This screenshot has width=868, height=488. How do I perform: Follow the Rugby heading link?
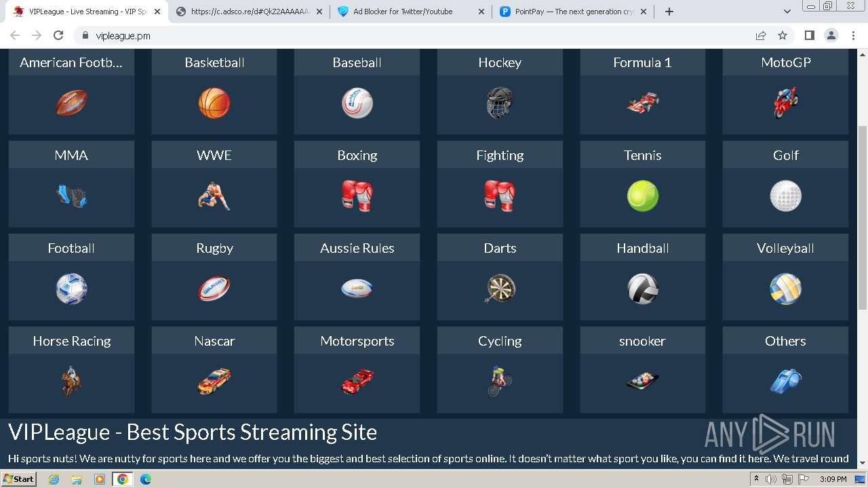[x=214, y=248]
